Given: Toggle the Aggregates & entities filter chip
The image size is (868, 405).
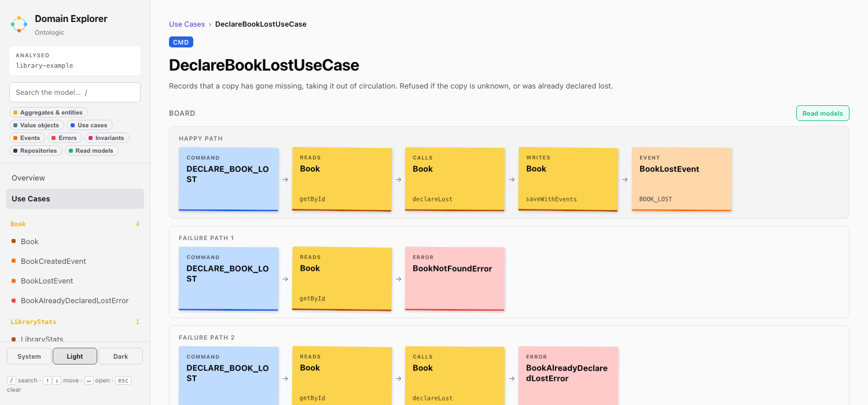Looking at the screenshot, I should [49, 112].
